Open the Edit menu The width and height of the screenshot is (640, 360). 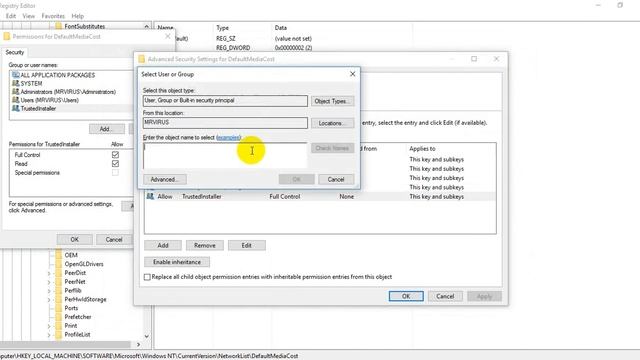pos(11,16)
